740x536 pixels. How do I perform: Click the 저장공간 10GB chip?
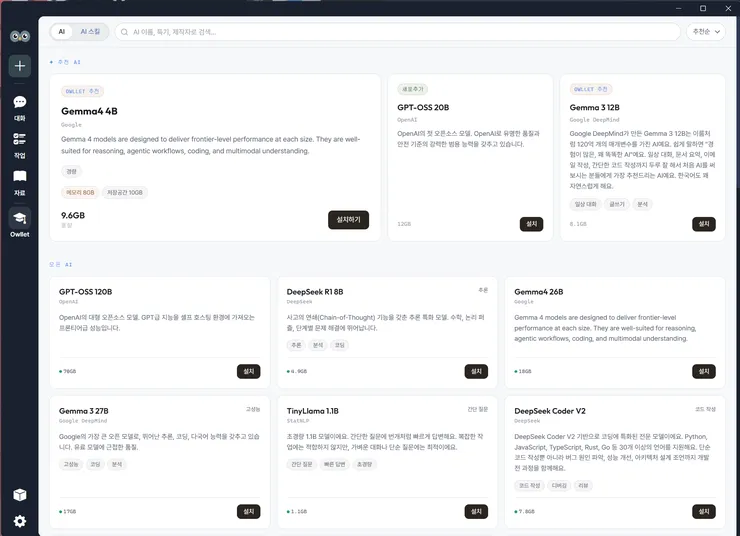pyautogui.click(x=125, y=193)
